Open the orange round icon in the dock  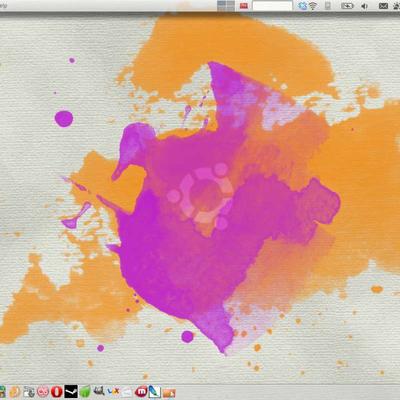(15, 392)
